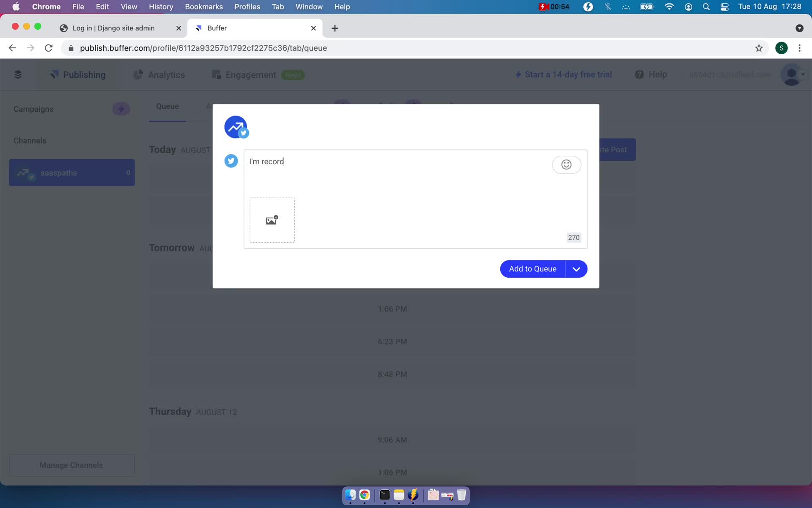
Task: Click the Twitter bird icon
Action: [x=231, y=161]
